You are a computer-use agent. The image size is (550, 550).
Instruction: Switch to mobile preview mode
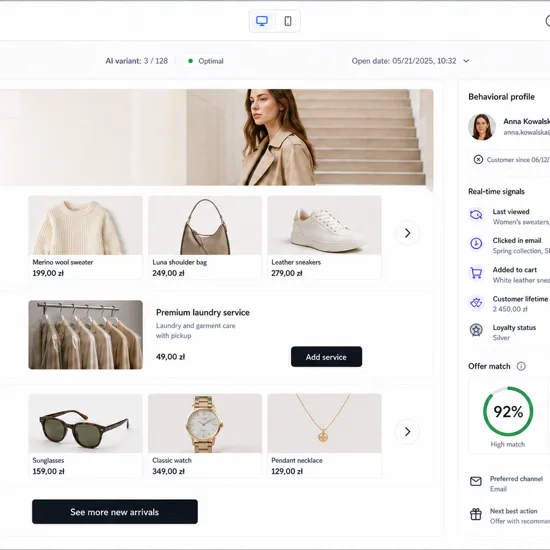click(x=288, y=21)
